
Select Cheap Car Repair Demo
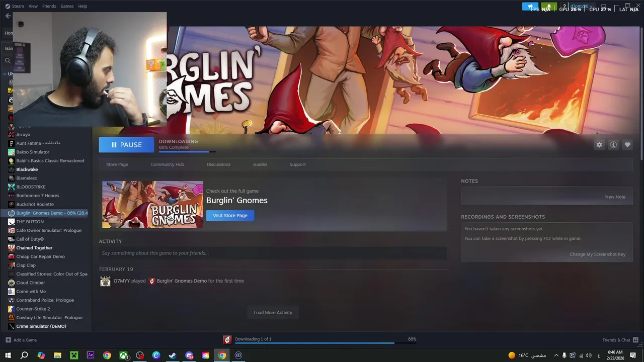pos(40,256)
